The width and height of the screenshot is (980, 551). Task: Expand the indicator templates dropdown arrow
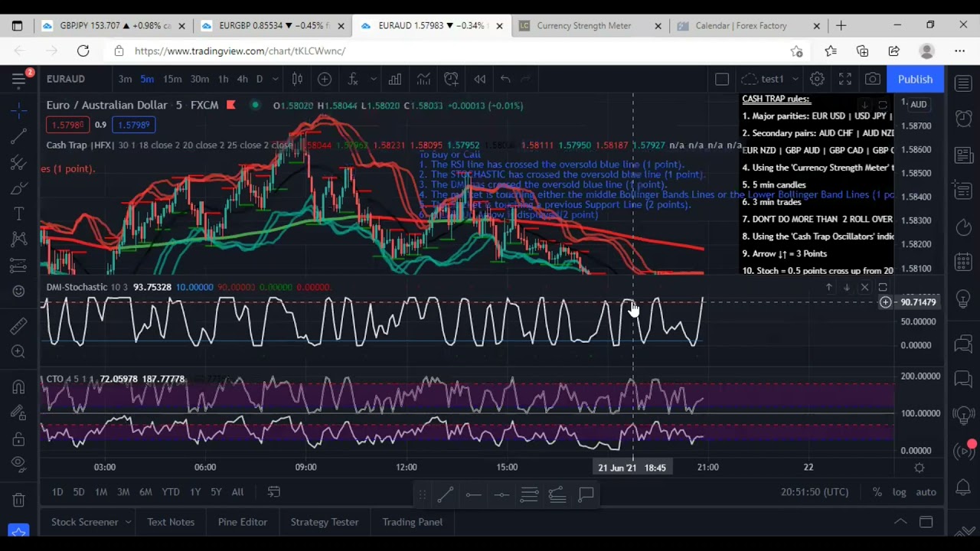pos(373,79)
